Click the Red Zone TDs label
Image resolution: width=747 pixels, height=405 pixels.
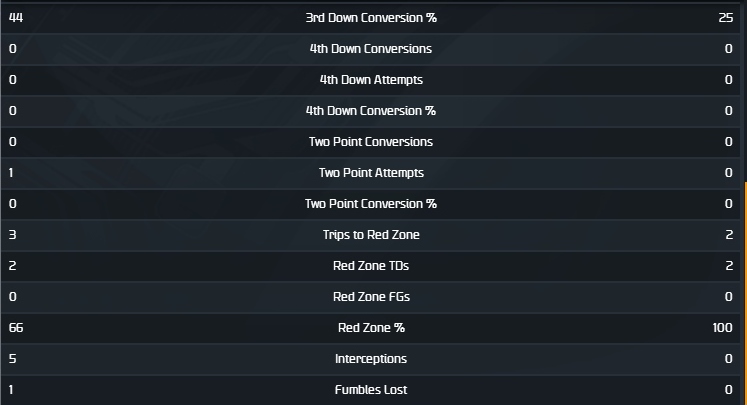[371, 265]
